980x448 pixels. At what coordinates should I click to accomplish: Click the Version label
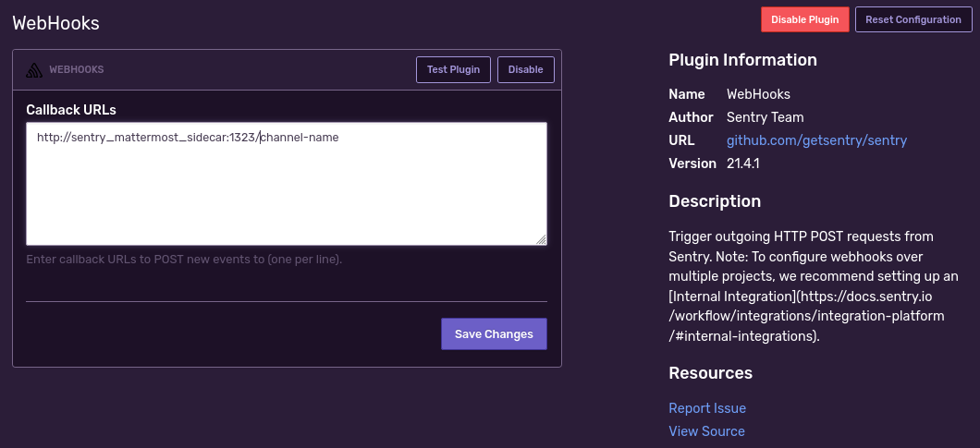(692, 163)
